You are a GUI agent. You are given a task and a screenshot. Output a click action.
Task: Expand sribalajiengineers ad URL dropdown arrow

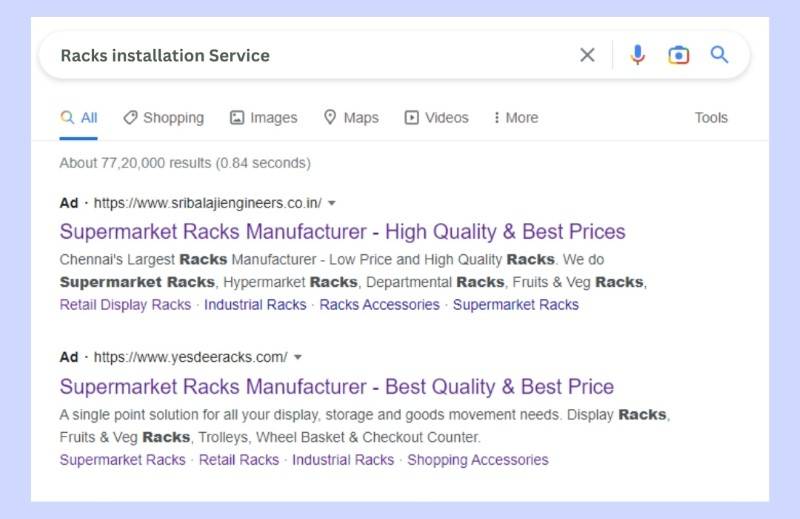point(332,203)
